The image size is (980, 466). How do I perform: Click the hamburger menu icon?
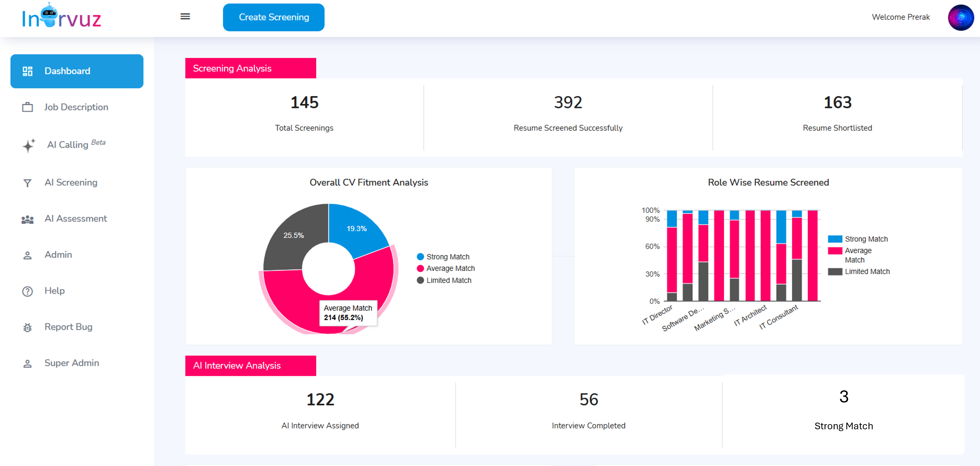pos(185,16)
